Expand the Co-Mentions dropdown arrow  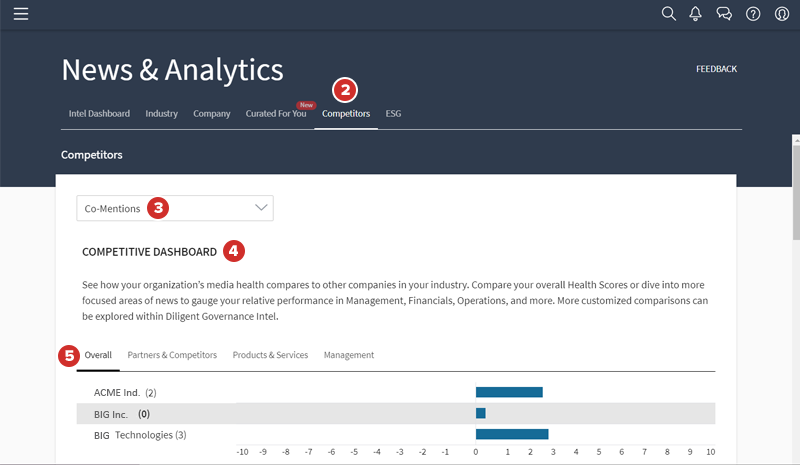261,208
